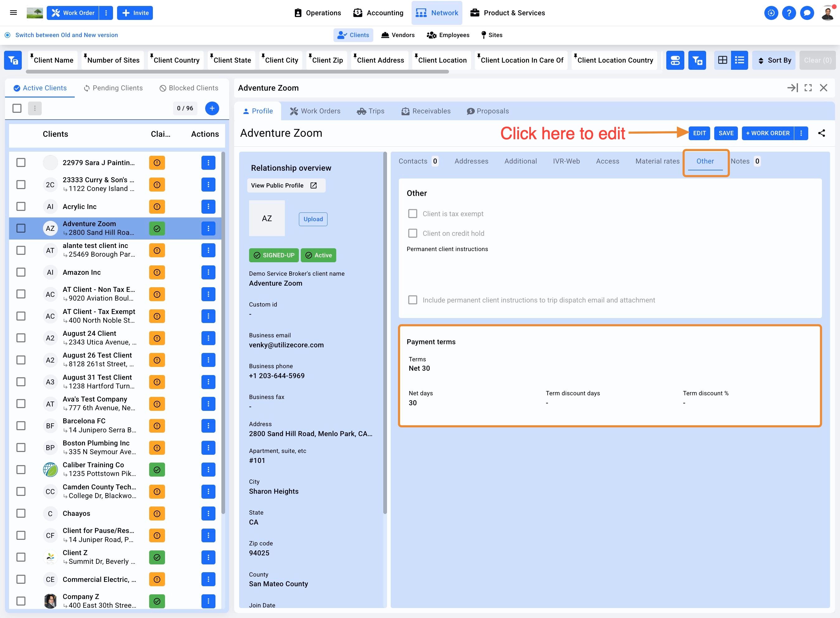Click the filter icon at far left

pos(13,60)
